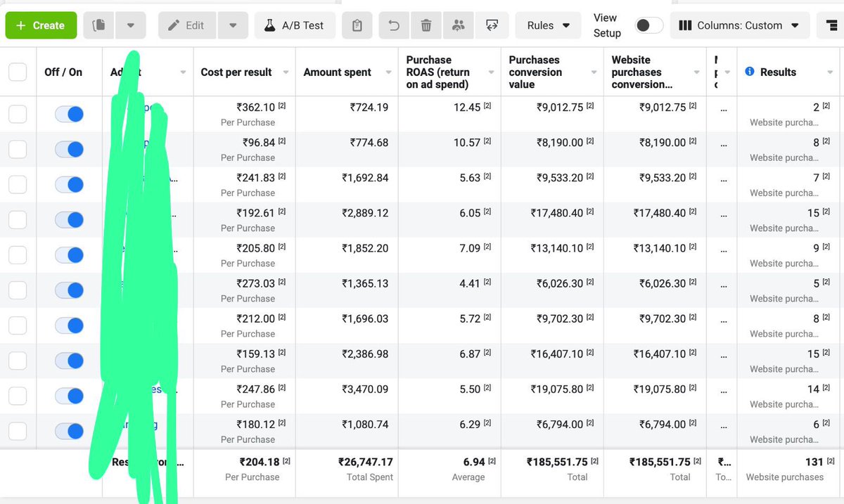Click the 6.94 average ROAS total

[x=473, y=462]
